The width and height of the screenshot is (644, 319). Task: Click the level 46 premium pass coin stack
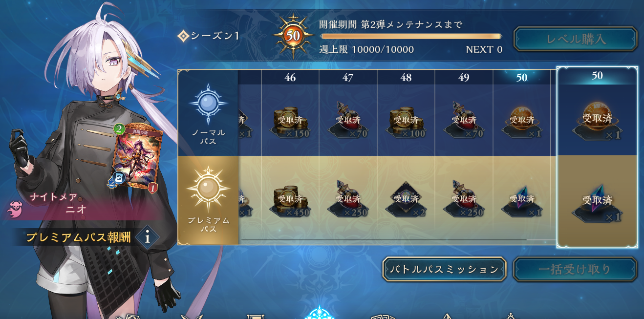[290, 200]
